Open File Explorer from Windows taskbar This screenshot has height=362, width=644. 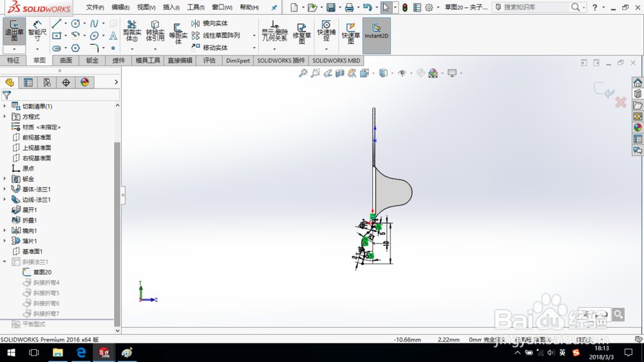tap(57, 352)
